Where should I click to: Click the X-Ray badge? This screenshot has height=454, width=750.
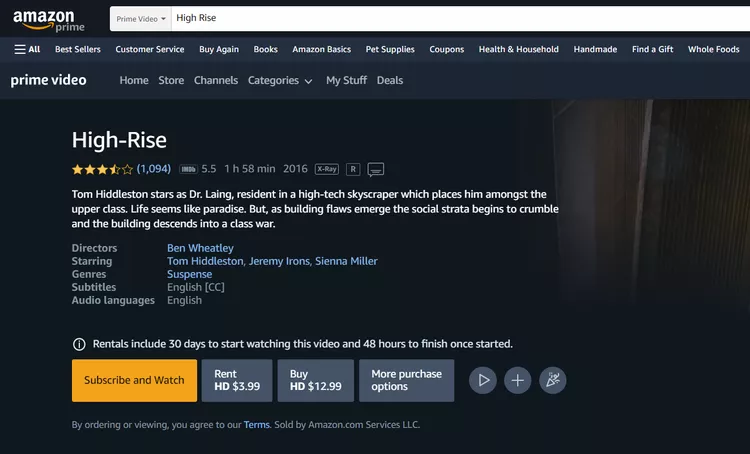coord(327,169)
